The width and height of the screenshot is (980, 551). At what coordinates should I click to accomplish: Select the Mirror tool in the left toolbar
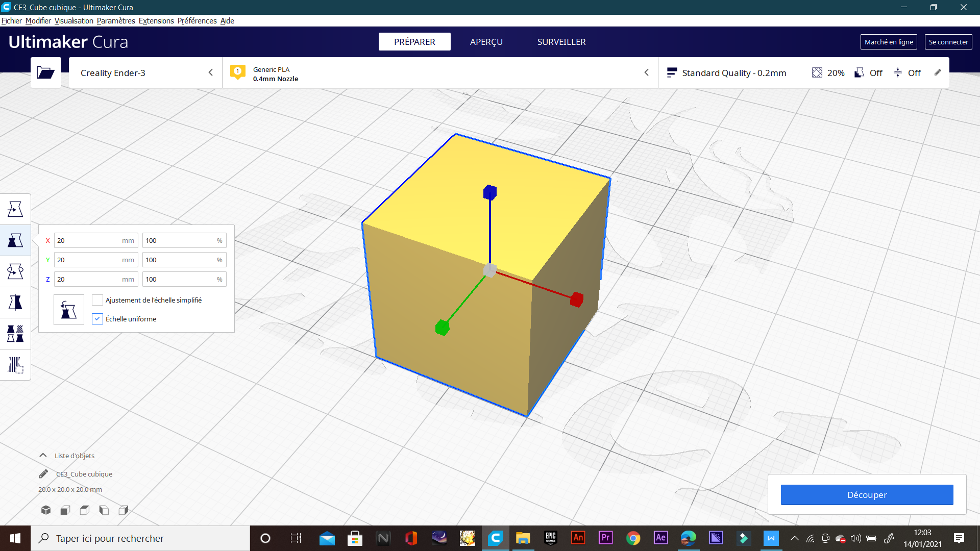click(15, 303)
